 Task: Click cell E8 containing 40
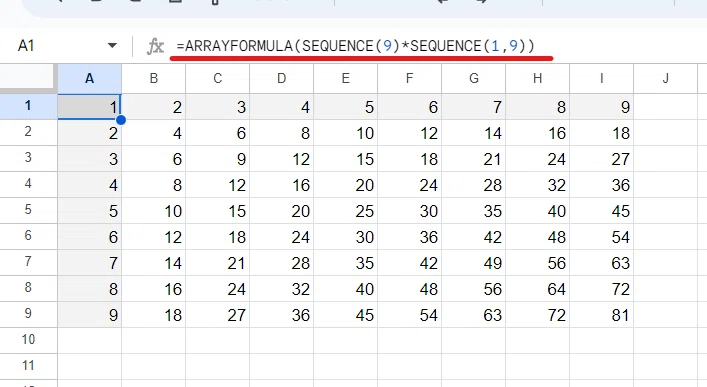(x=346, y=288)
